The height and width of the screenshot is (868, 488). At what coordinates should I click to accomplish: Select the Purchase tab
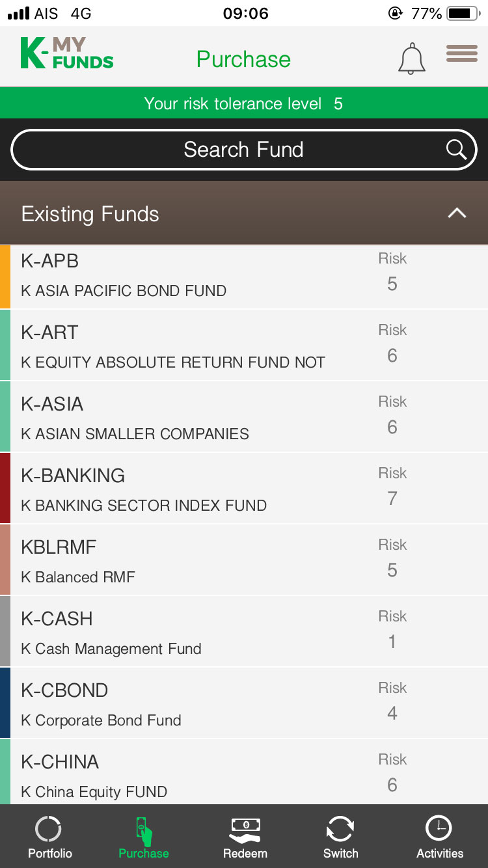click(x=144, y=837)
